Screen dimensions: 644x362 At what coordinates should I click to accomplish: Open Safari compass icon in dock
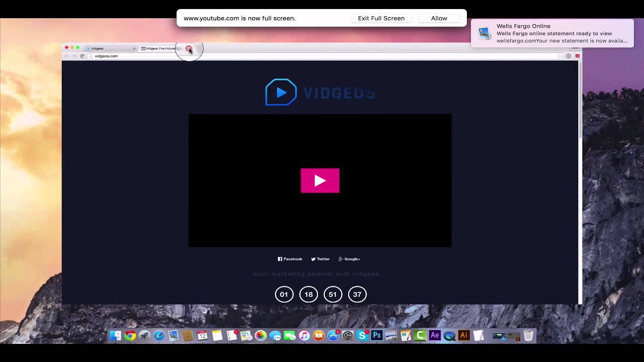159,336
